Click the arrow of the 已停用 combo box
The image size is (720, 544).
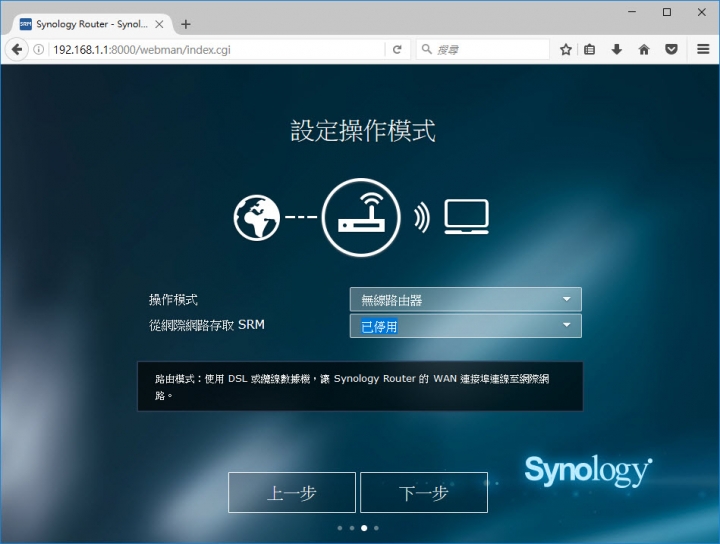tap(567, 325)
